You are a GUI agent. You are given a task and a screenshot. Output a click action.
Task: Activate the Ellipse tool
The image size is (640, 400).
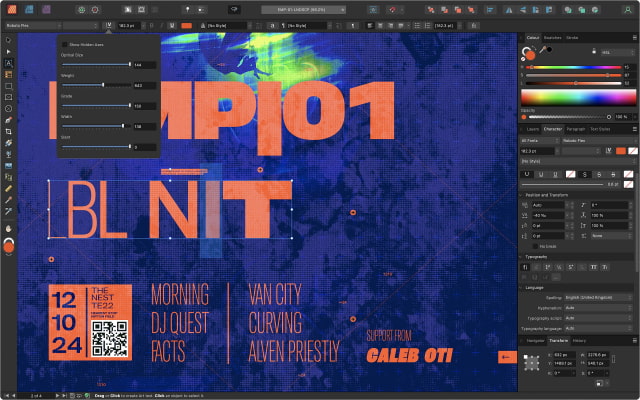tap(8, 108)
